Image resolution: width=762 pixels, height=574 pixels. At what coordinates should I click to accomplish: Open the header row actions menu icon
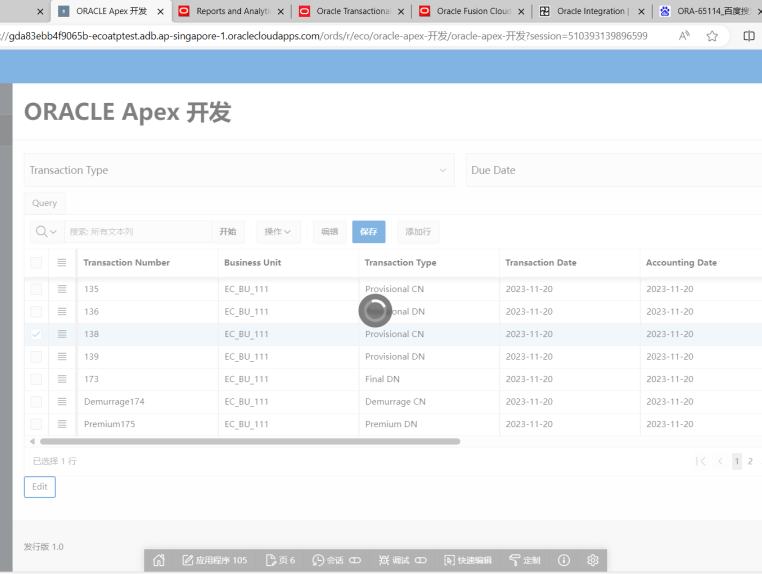click(62, 262)
